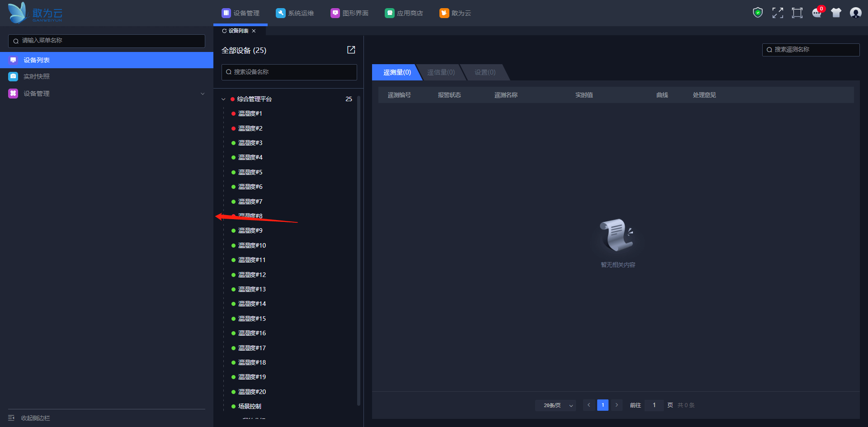This screenshot has height=427, width=868.
Task: Select the 设备列表 page tab
Action: 239,31
